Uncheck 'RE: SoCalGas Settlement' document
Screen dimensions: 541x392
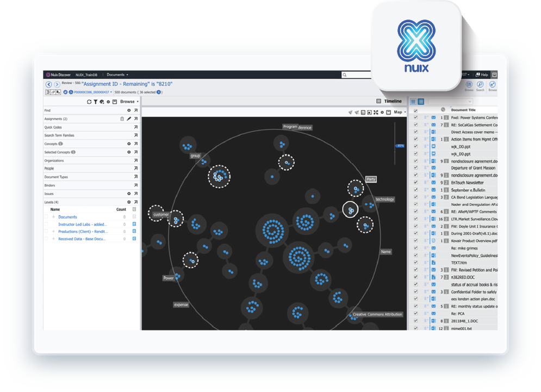coord(416,125)
